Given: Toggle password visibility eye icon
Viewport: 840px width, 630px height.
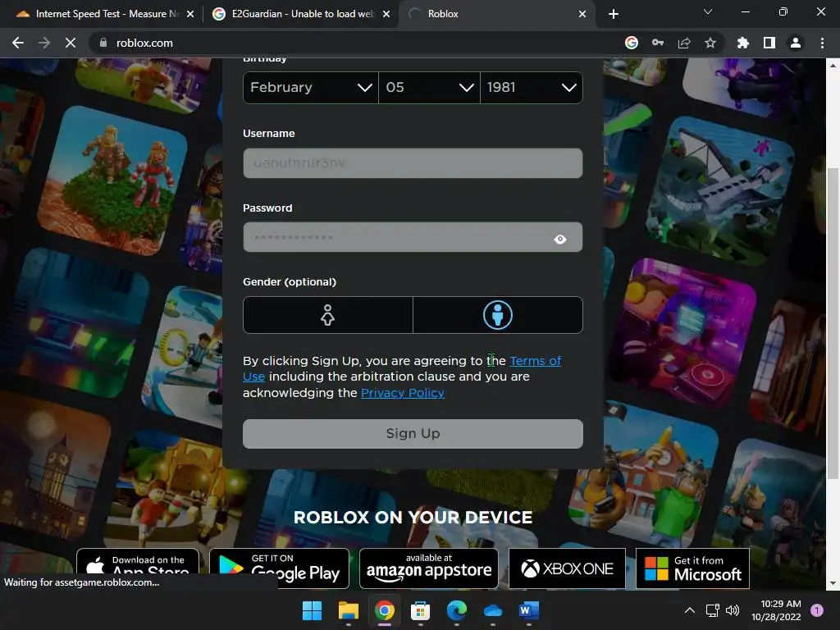Looking at the screenshot, I should point(559,239).
